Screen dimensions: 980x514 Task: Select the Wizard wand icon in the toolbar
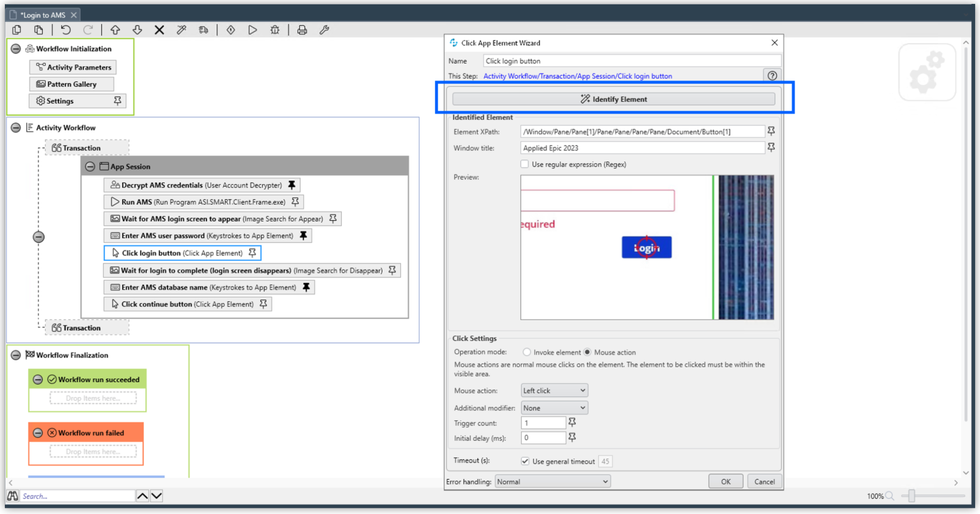click(x=182, y=30)
